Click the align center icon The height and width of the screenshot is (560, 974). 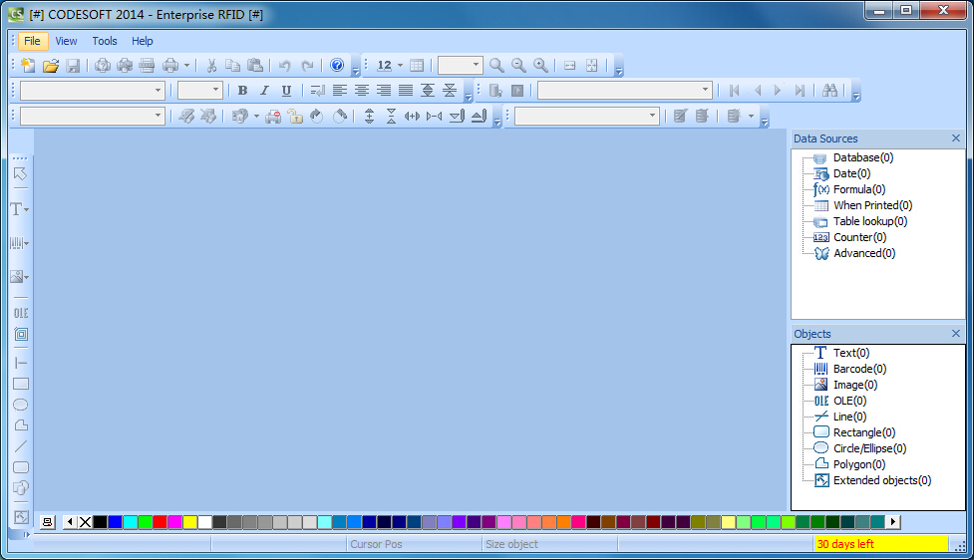tap(362, 91)
